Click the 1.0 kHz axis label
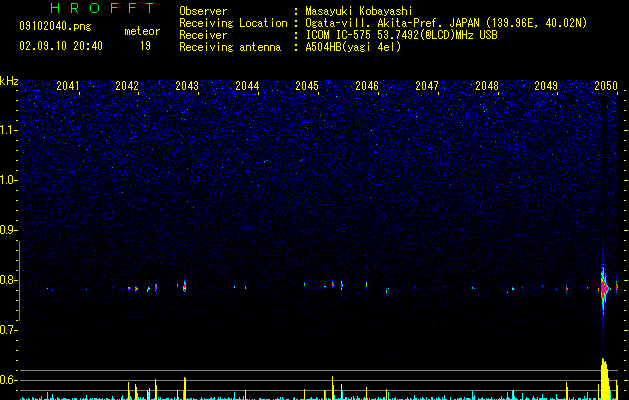 tap(9, 180)
